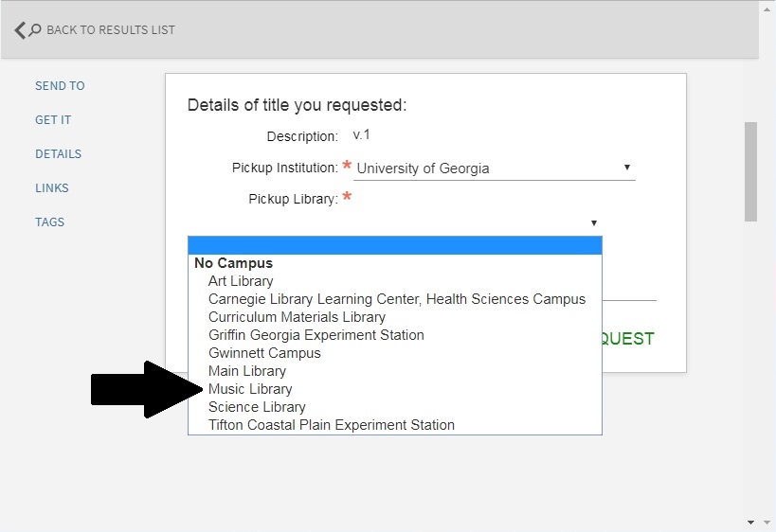Screen dimensions: 776x532
Task: Go back to results list
Action: pos(110,30)
